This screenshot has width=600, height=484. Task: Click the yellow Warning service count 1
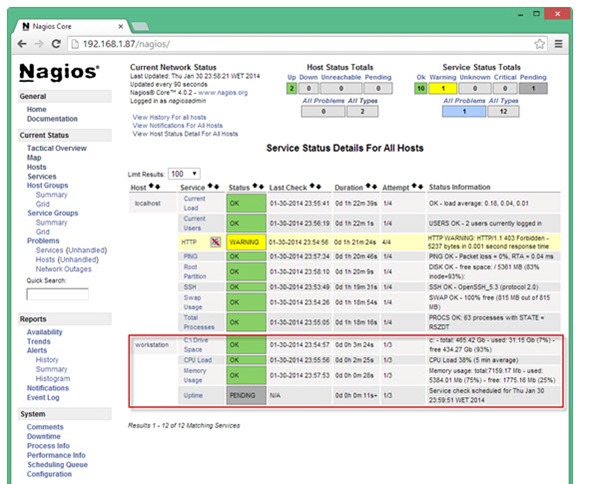tap(443, 88)
